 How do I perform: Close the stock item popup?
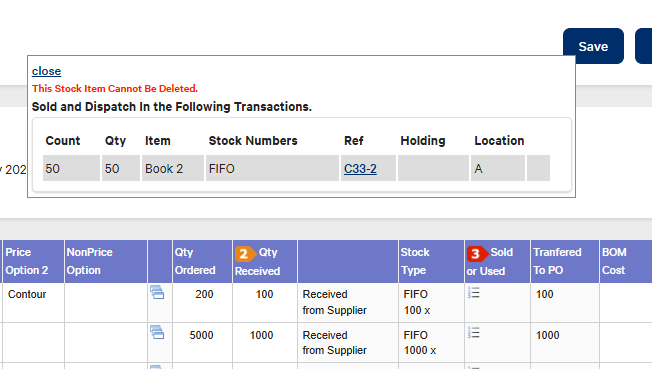[46, 71]
